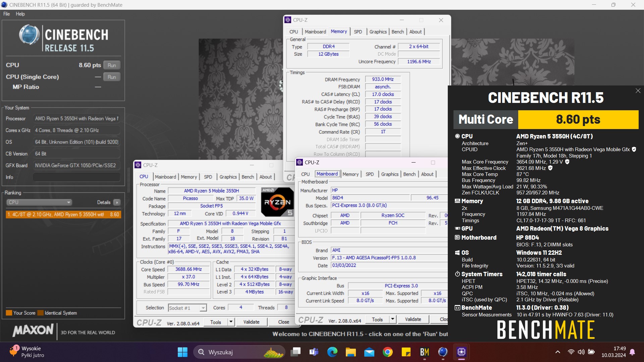Click the Core Speed value 3688.66 MHz

pyautogui.click(x=189, y=269)
